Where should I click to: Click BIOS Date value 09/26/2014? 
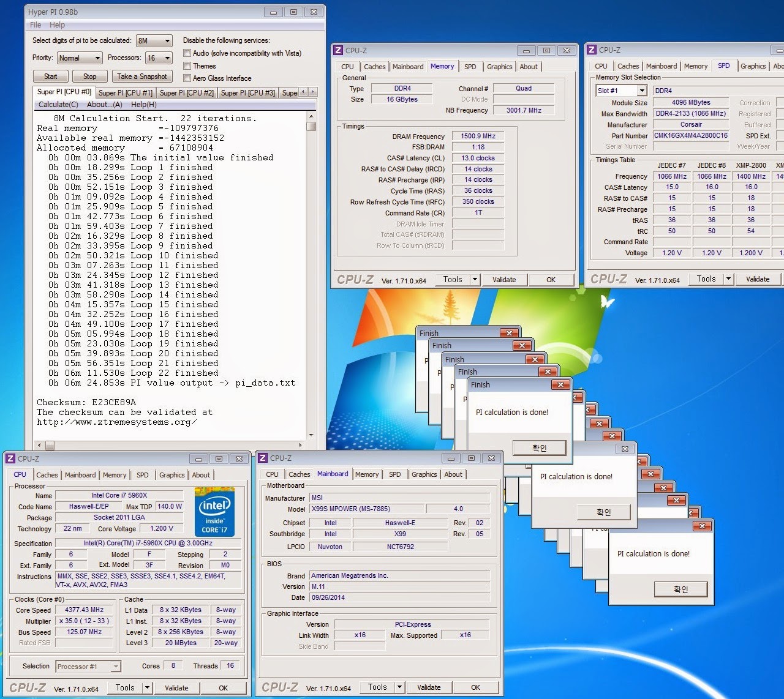point(399,597)
